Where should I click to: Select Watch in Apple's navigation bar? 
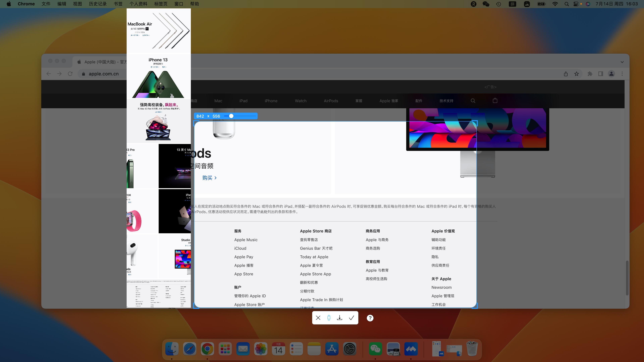pos(301,101)
